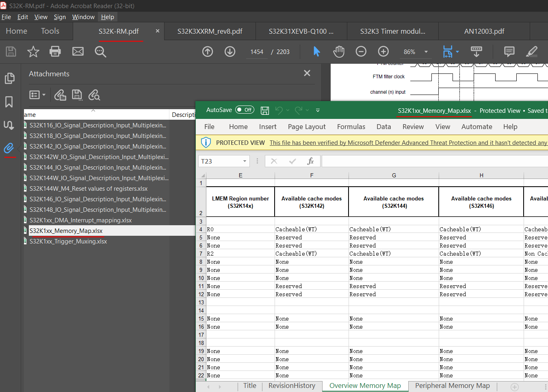Screen dimensions: 548x392
Task: Open the Print dialog from Acrobat toolbar
Action: point(55,52)
